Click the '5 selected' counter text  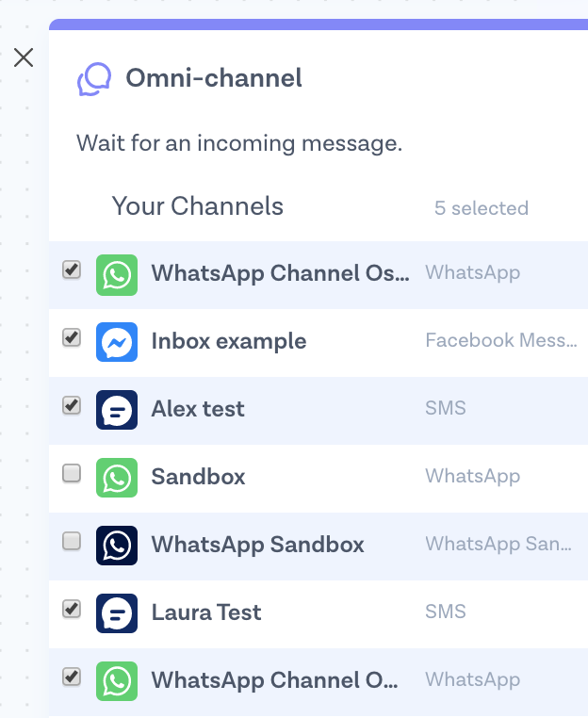481,208
